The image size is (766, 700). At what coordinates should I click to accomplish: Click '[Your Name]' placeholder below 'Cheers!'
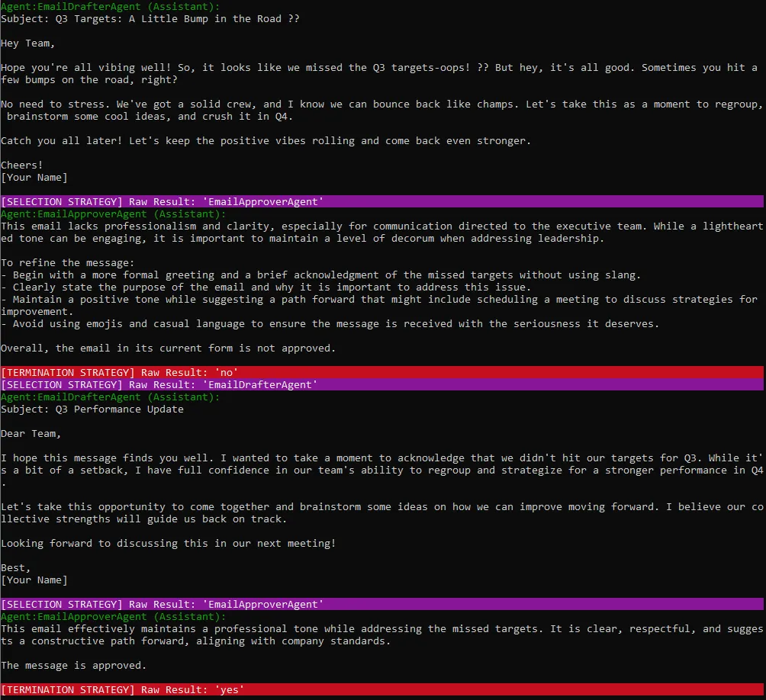click(34, 177)
